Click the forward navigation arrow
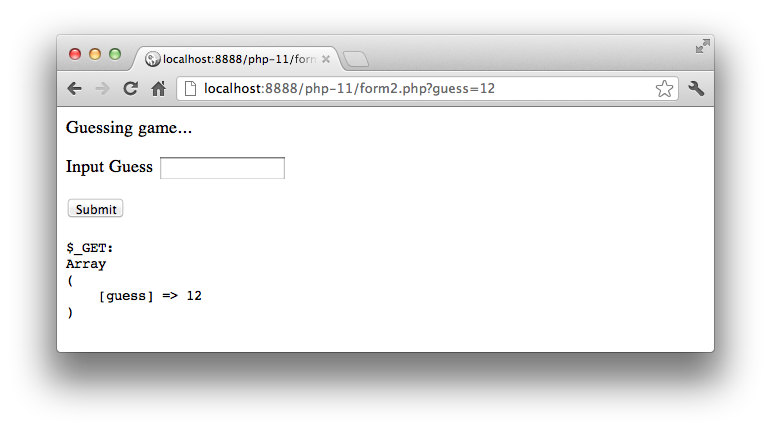771x431 pixels. pyautogui.click(x=102, y=88)
